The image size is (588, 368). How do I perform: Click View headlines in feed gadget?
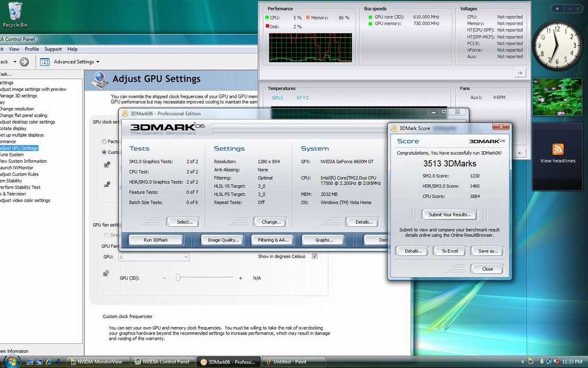[x=558, y=161]
